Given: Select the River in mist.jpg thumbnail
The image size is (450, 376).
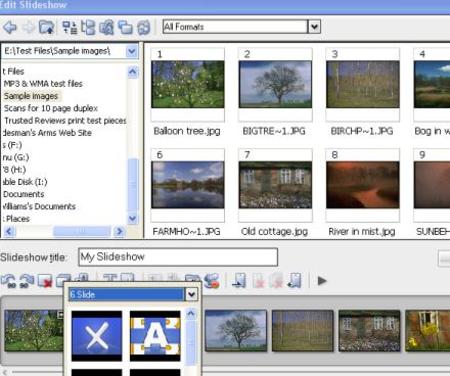Looking at the screenshot, I should [363, 185].
